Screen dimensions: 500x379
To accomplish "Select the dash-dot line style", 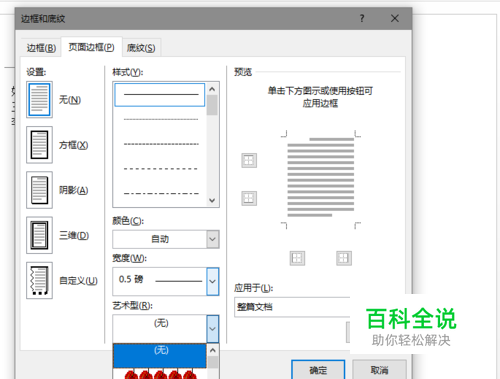I will pyautogui.click(x=161, y=193).
